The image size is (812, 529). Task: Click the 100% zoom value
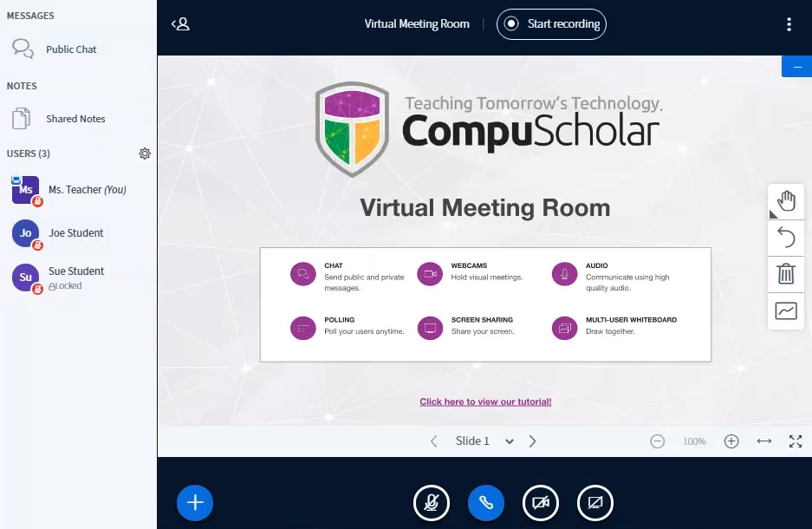point(694,441)
